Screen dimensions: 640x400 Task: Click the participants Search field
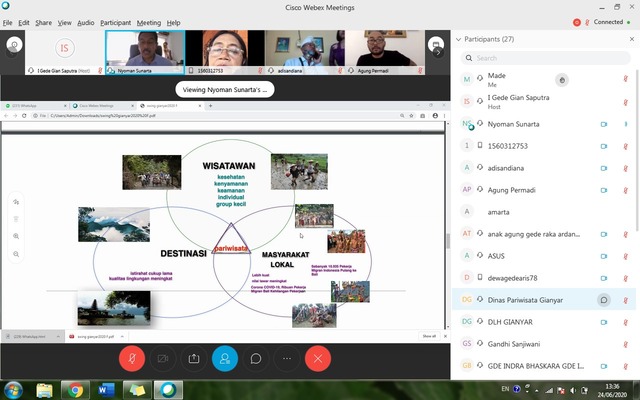[x=545, y=58]
